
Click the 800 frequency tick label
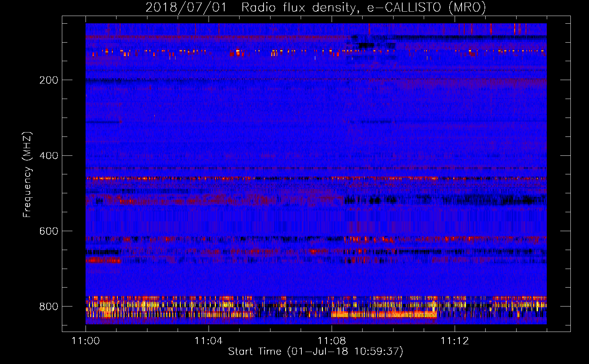[x=49, y=306]
